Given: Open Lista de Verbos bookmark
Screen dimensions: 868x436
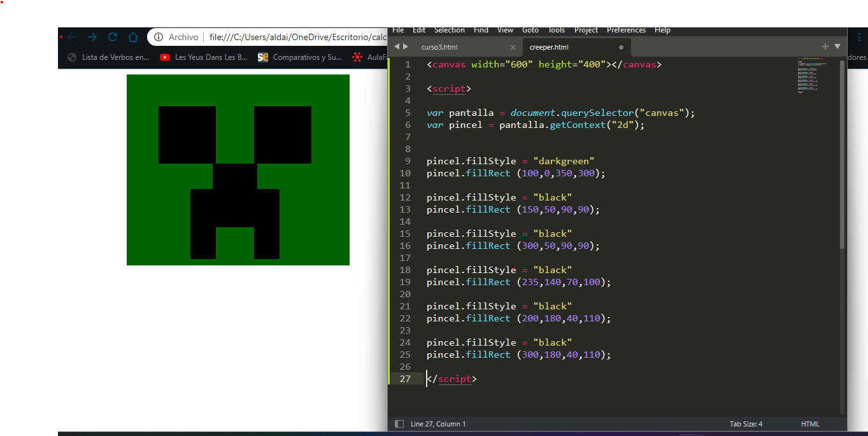Looking at the screenshot, I should coord(109,57).
